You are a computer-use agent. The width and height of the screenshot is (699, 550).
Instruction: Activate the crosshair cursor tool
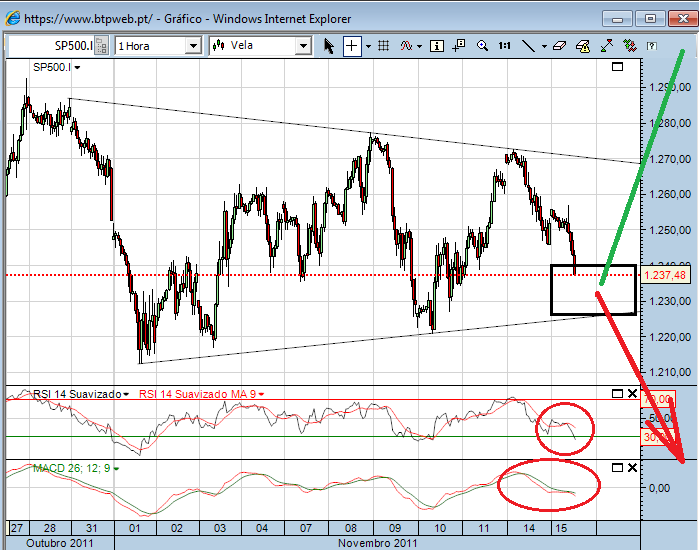pyautogui.click(x=352, y=46)
